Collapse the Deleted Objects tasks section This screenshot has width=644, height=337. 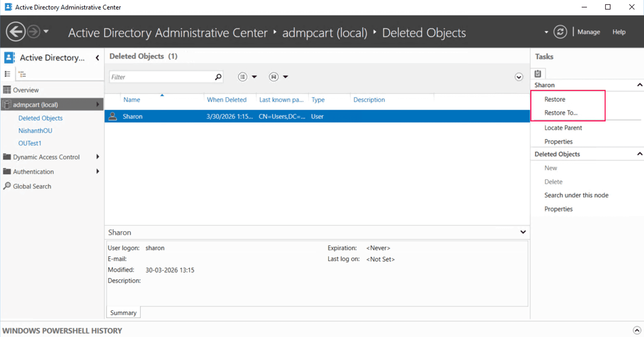pyautogui.click(x=640, y=154)
